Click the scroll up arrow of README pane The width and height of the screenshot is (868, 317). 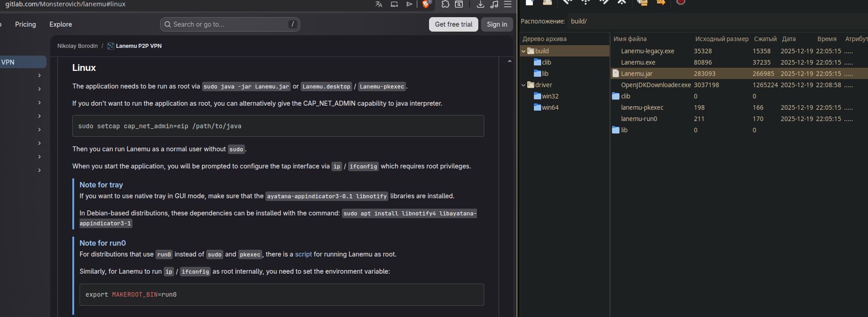pyautogui.click(x=509, y=61)
